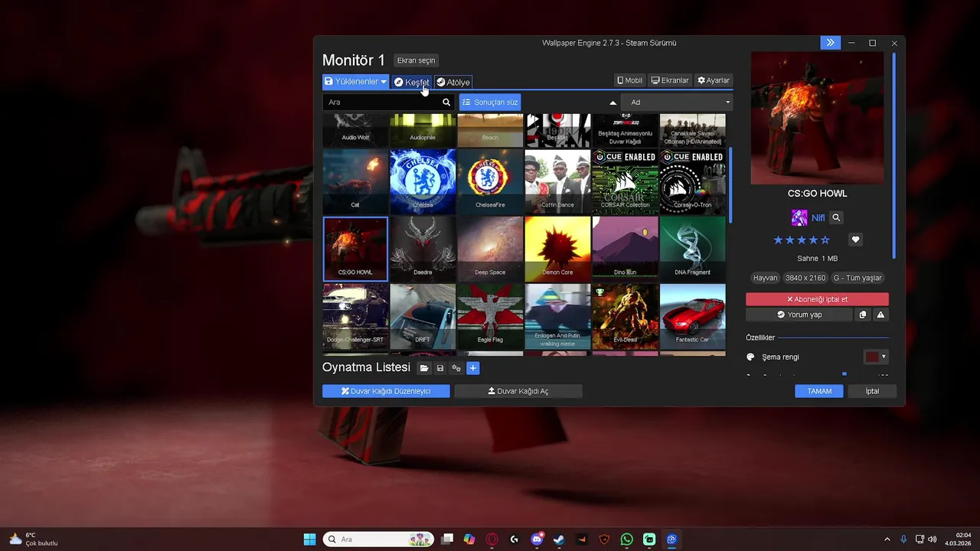
Task: Select the Chelsea wallpaper thumbnail
Action: click(x=423, y=182)
